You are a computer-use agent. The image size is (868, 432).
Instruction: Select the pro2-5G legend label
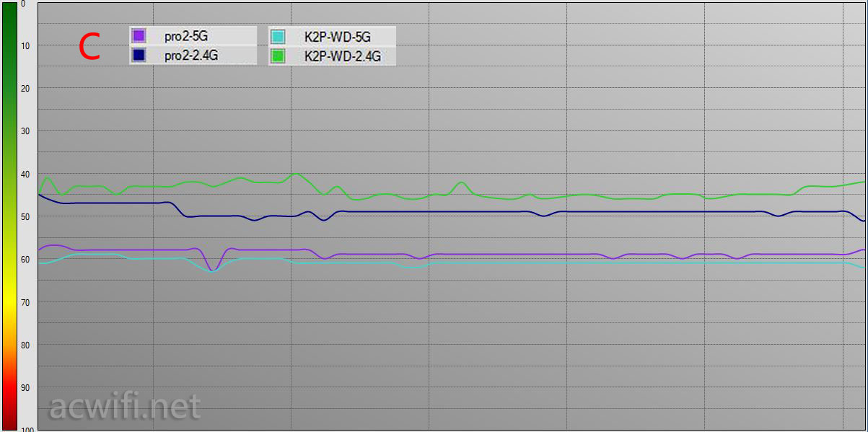pyautogui.click(x=186, y=35)
